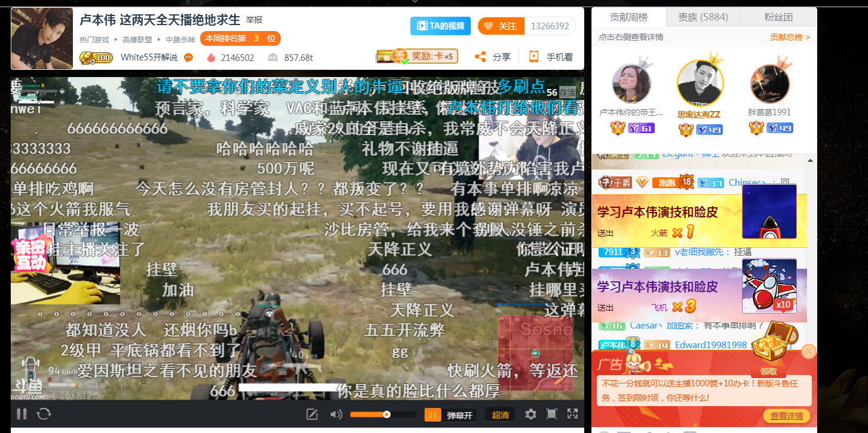This screenshot has height=433, width=868.
Task: Click top contributor 思密达爽ZZ avatar
Action: pyautogui.click(x=700, y=83)
